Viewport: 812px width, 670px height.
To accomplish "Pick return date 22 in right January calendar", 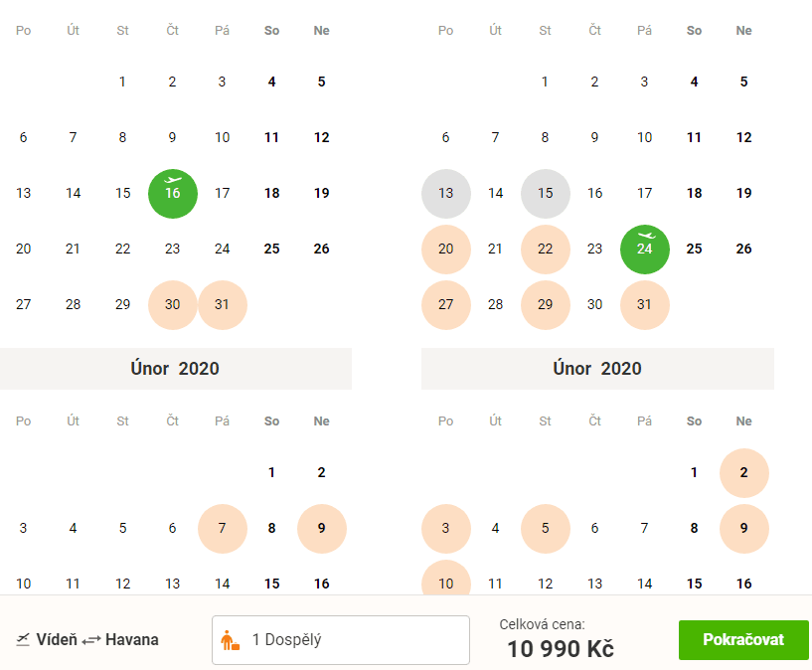I will [x=546, y=250].
